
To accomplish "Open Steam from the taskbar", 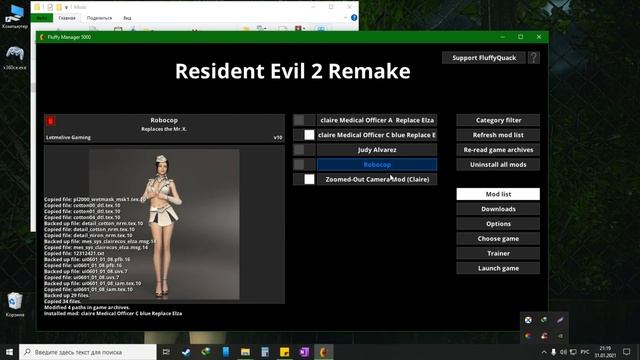I will click(x=186, y=352).
